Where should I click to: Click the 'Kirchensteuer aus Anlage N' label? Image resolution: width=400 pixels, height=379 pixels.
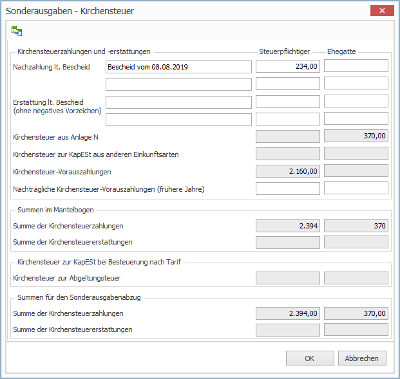[x=56, y=137]
